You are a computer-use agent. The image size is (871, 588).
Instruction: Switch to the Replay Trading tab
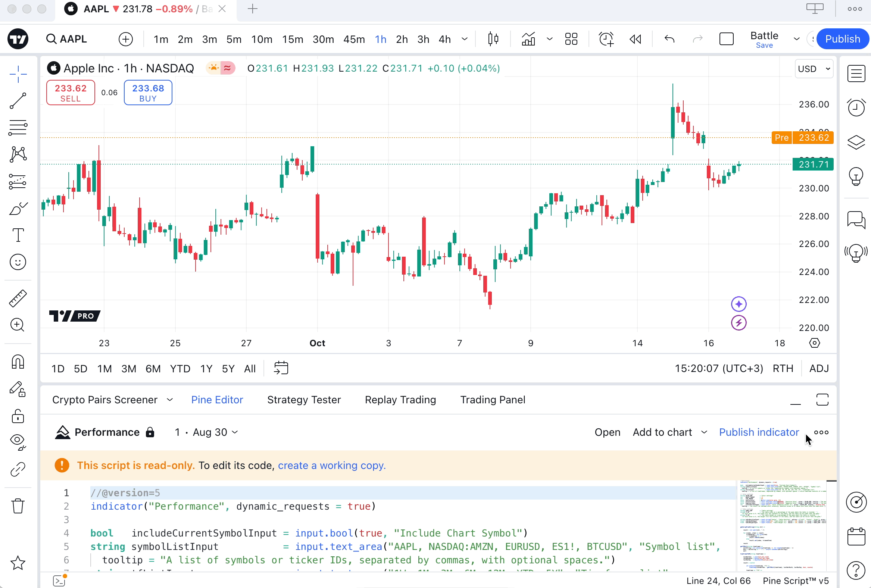[400, 400]
